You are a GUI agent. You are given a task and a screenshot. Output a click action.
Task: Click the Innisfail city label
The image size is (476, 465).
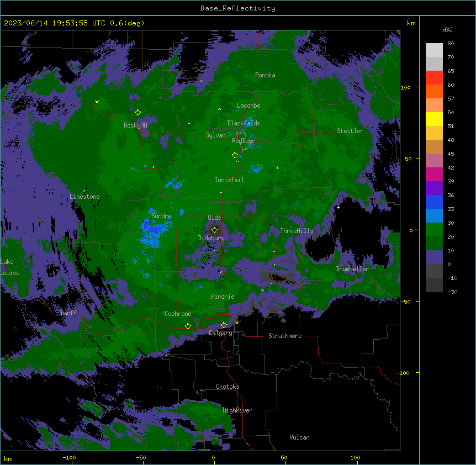click(x=229, y=180)
